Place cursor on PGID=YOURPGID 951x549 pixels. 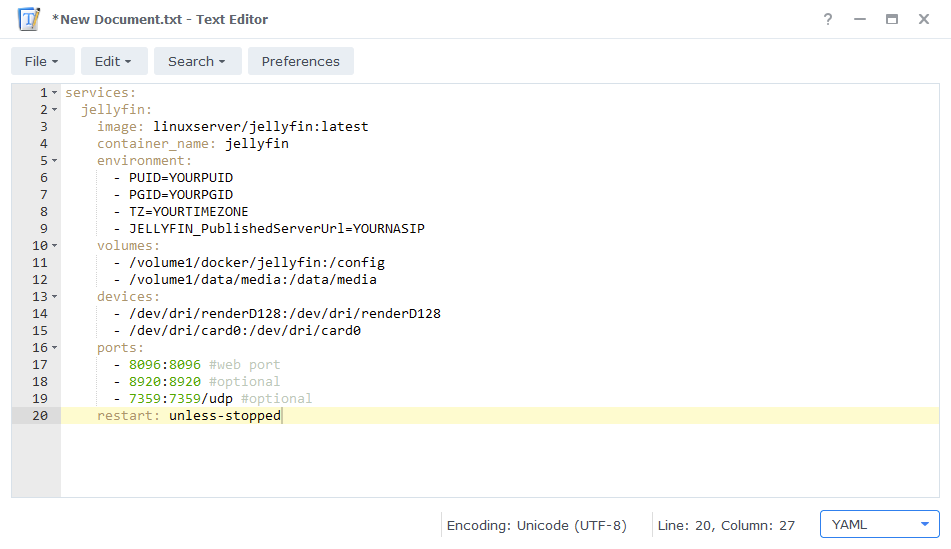(181, 195)
